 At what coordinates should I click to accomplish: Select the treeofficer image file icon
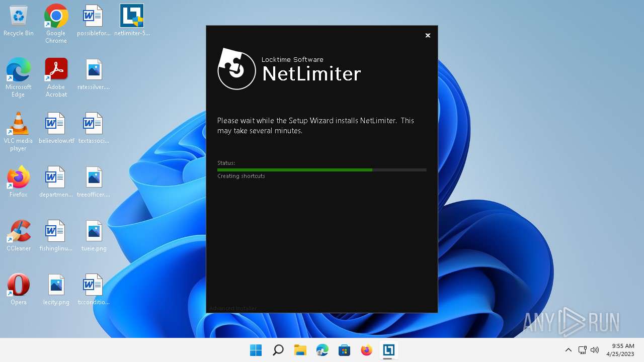[x=94, y=182]
